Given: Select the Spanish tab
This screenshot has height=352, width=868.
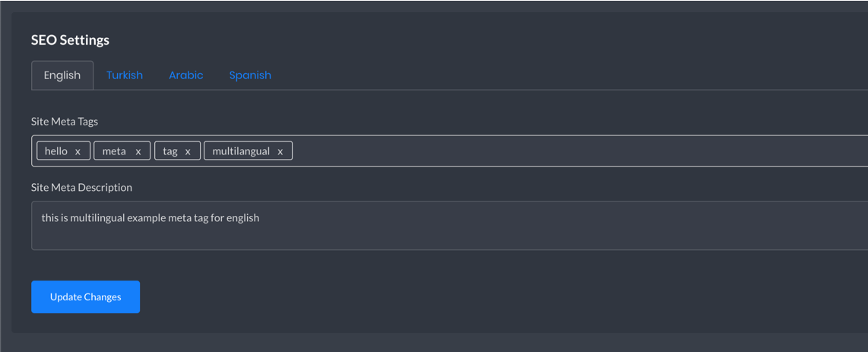Looking at the screenshot, I should pyautogui.click(x=250, y=75).
